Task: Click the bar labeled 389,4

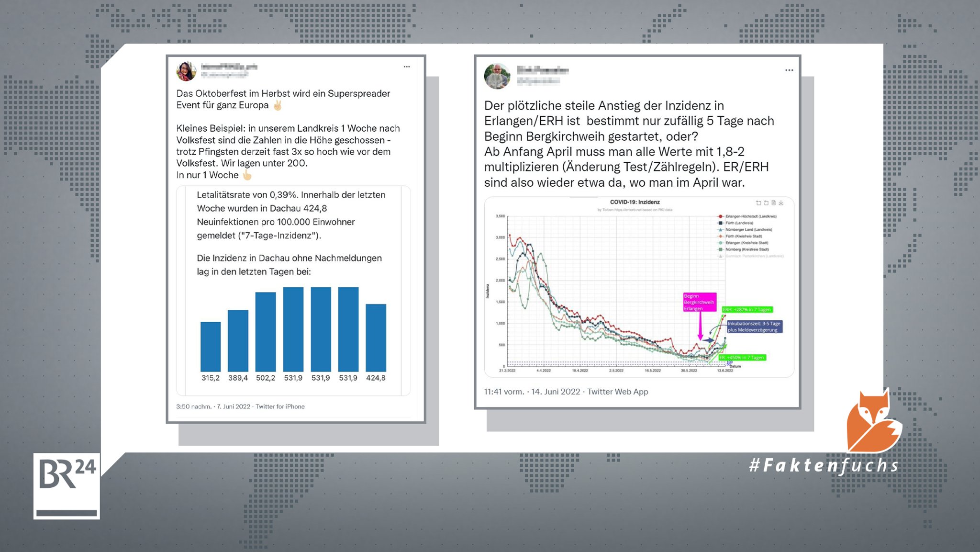Action: 238,341
